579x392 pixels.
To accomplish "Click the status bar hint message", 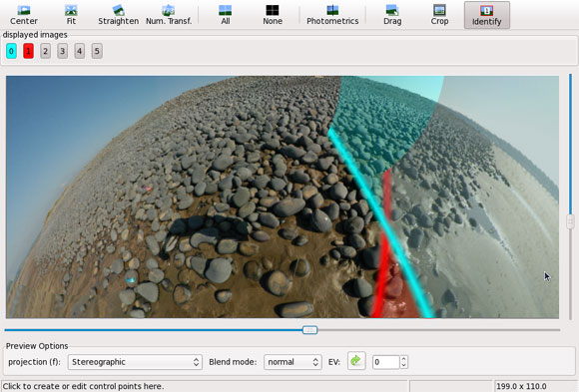I will tap(83, 386).
